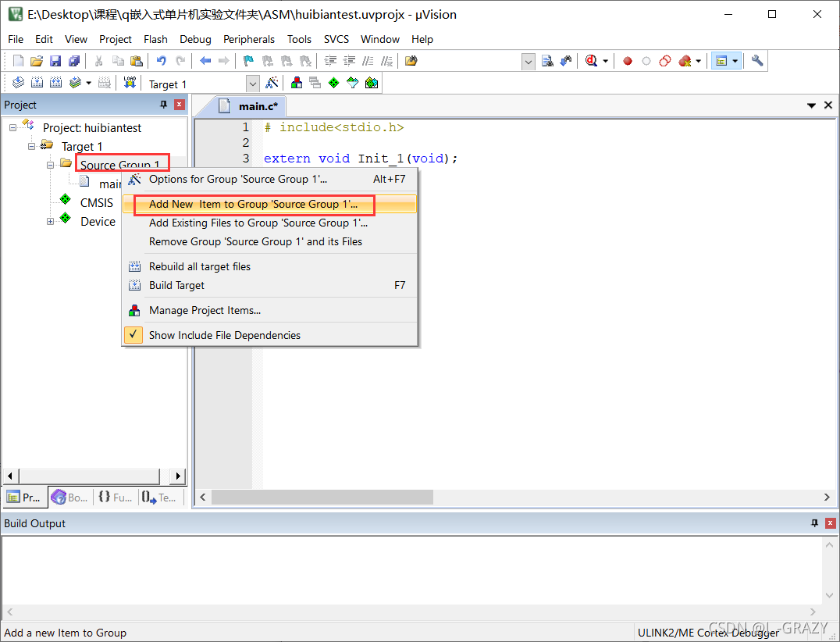Start debug session with magnifier d icon
This screenshot has width=840, height=642.
pyautogui.click(x=591, y=61)
